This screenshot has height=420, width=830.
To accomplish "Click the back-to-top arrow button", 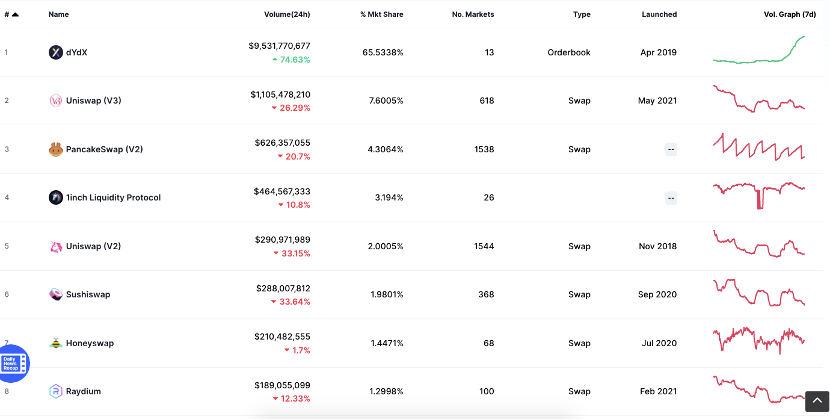I will [x=817, y=401].
